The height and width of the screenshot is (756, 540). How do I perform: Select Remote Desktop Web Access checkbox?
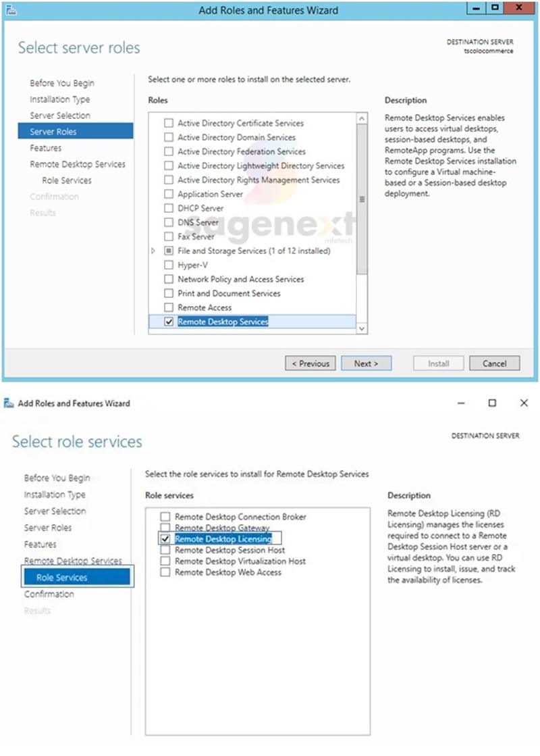165,572
